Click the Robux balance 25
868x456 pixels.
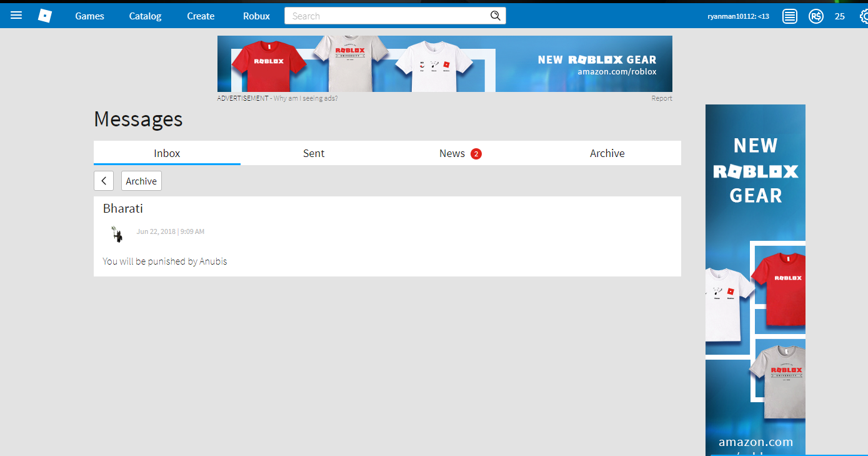pos(840,16)
